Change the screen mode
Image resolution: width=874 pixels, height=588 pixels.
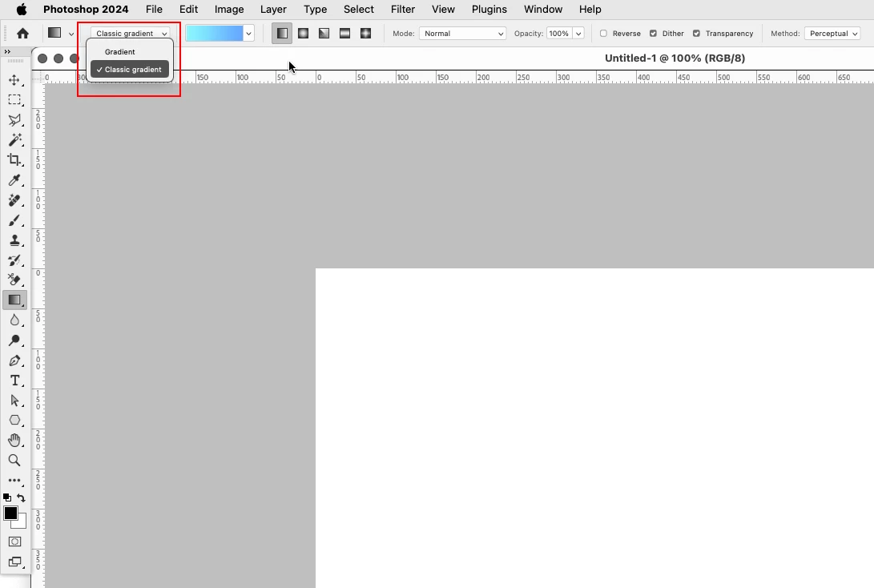[x=14, y=562]
